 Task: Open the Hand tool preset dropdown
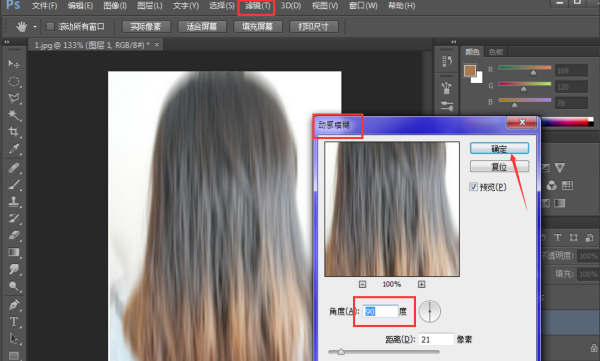tap(35, 27)
